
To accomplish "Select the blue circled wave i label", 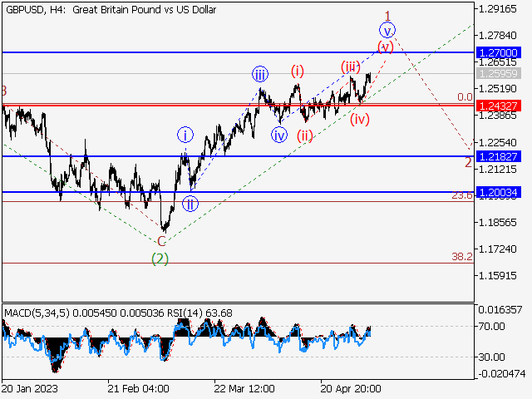I will (x=185, y=135).
